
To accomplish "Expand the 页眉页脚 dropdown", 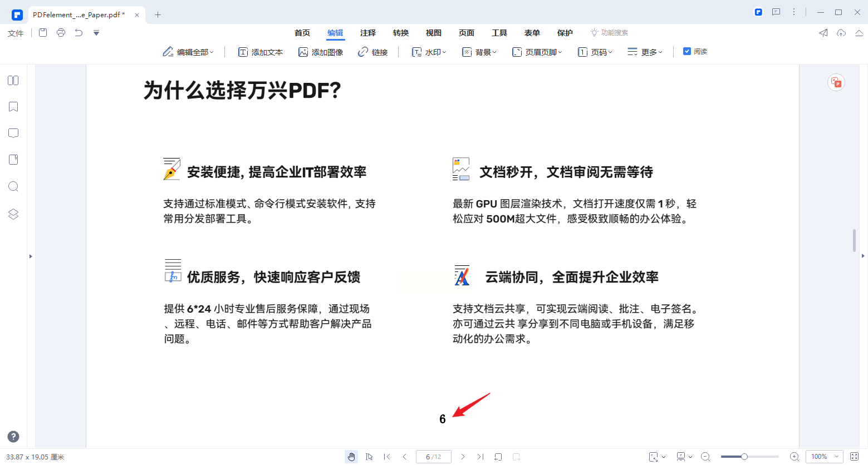I will point(537,52).
